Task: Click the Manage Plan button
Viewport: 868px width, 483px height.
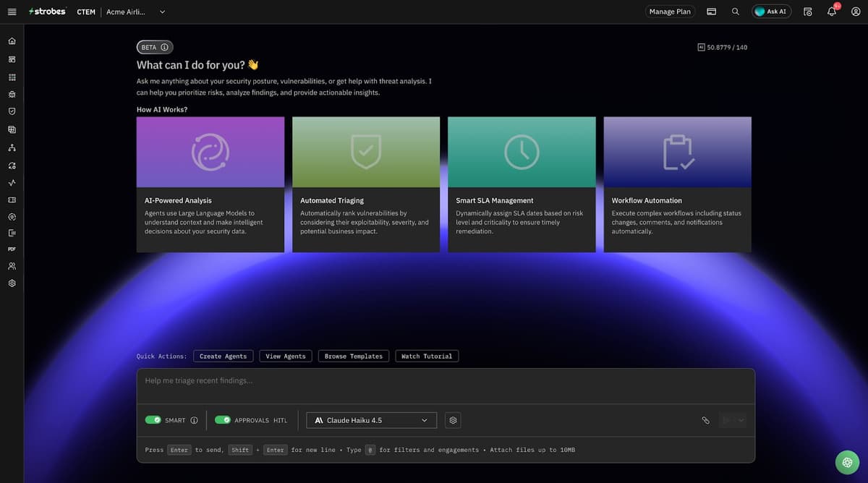Action: (670, 12)
